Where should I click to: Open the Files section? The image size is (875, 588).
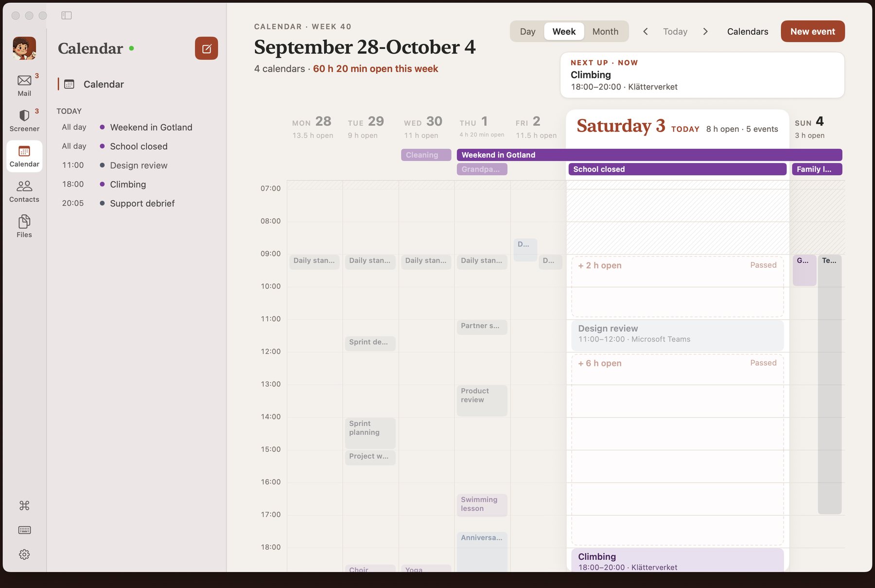point(24,226)
